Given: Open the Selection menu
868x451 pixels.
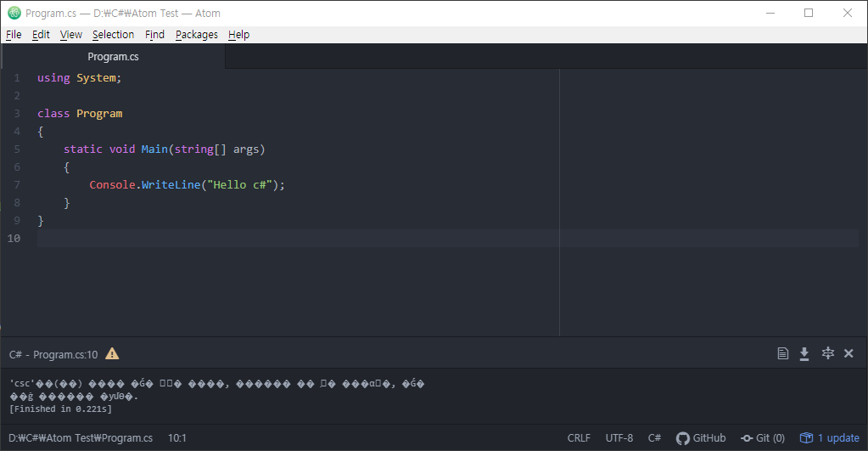Looking at the screenshot, I should click(113, 34).
